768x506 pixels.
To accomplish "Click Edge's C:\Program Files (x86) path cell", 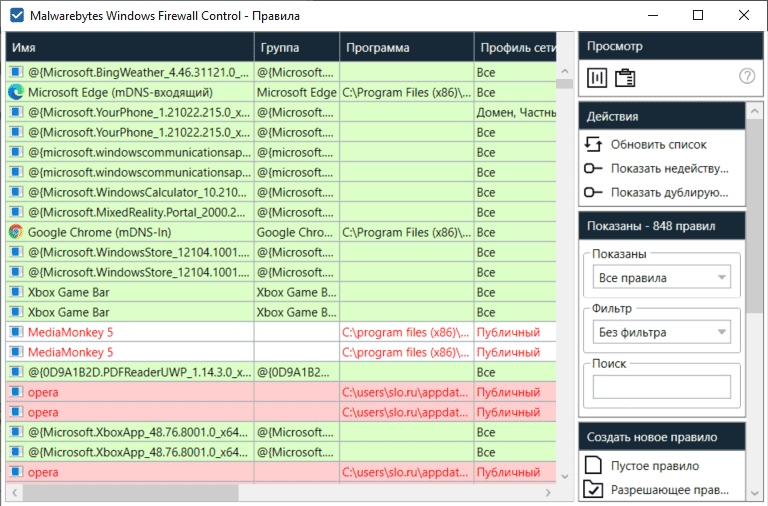I will pos(407,92).
